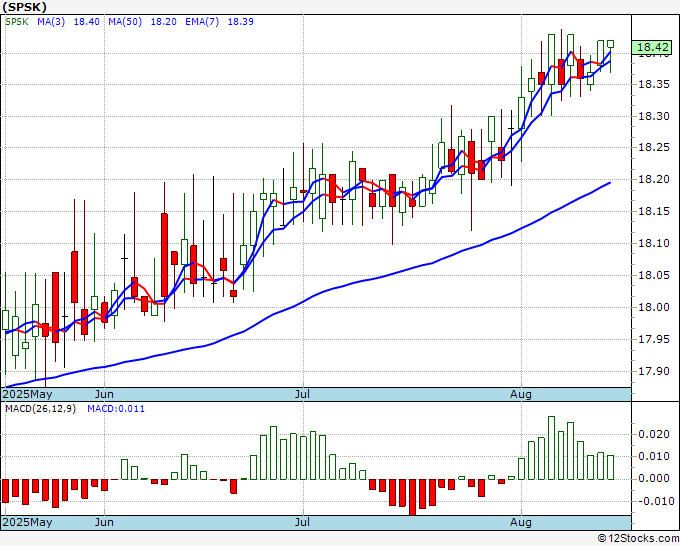The image size is (680, 546).
Task: Click the EMA(7) value 18.39
Action: [241, 22]
